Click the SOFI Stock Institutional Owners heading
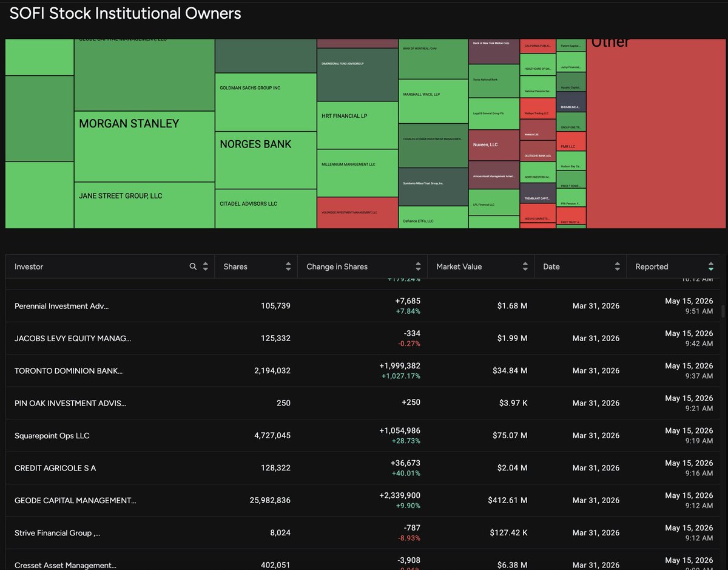 pyautogui.click(x=125, y=13)
